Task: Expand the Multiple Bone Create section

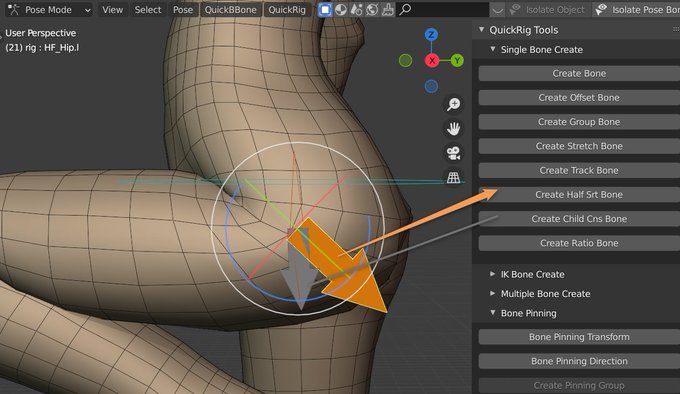Action: point(493,293)
